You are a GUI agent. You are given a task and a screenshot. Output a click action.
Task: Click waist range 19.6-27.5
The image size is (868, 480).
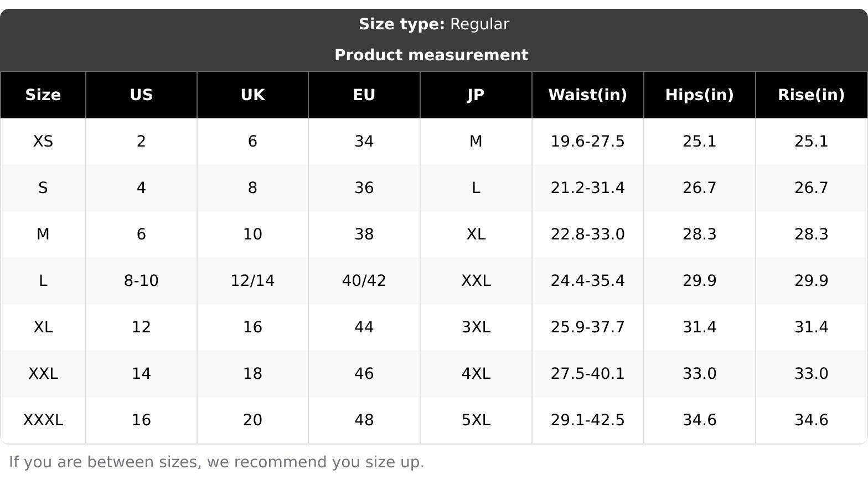587,142
